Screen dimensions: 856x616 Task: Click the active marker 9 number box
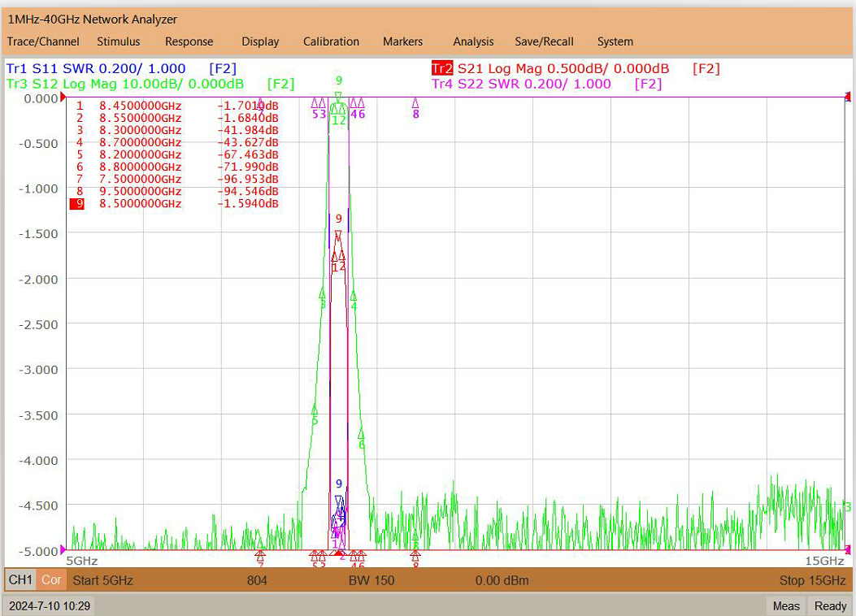pyautogui.click(x=77, y=203)
